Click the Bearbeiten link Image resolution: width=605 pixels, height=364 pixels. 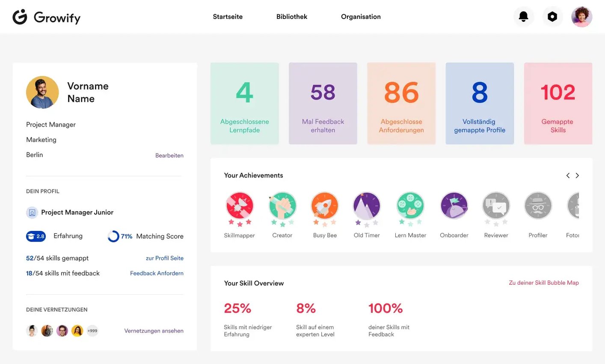[x=169, y=156]
